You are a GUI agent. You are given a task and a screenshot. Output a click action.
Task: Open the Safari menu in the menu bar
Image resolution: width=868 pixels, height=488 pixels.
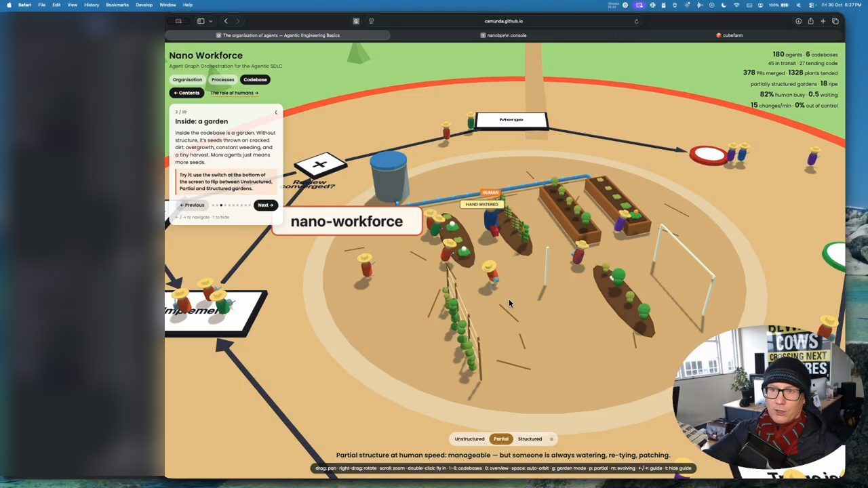click(x=24, y=5)
